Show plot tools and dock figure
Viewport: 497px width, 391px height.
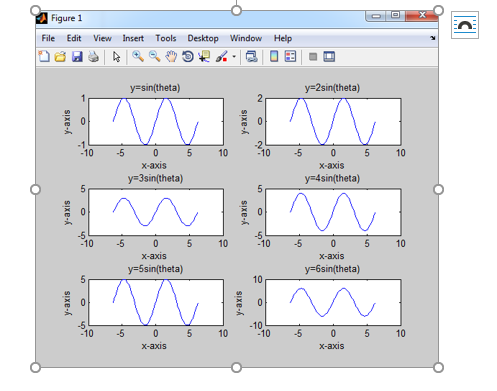[329, 57]
